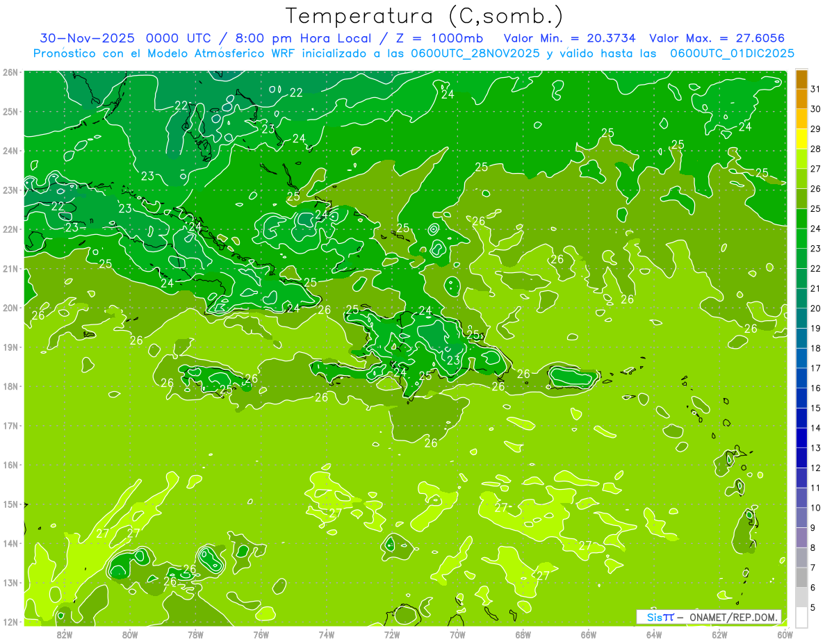
Task: Click latitude axis label '24N'
Action: [x=10, y=151]
